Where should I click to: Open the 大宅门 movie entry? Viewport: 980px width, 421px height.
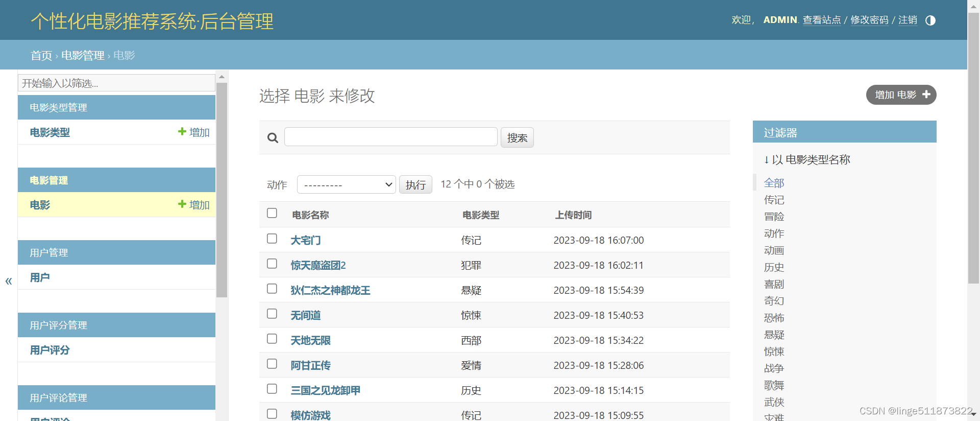(x=306, y=240)
